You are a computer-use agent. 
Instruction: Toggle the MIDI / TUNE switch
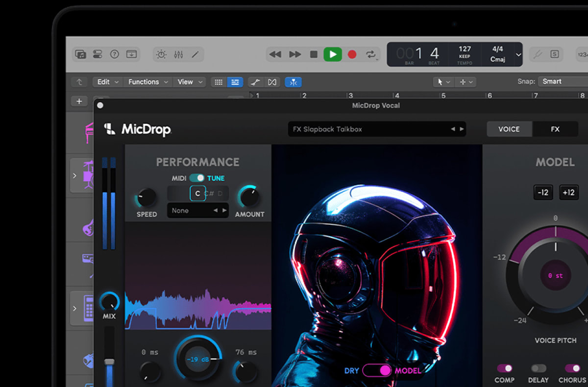197,178
